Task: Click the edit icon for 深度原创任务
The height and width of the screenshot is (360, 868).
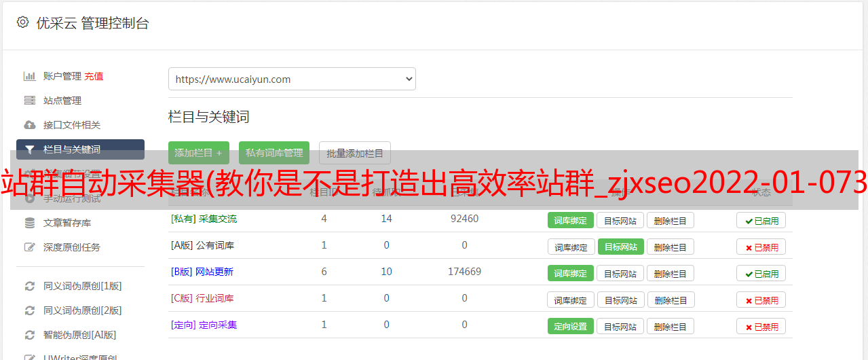Action: tap(30, 247)
